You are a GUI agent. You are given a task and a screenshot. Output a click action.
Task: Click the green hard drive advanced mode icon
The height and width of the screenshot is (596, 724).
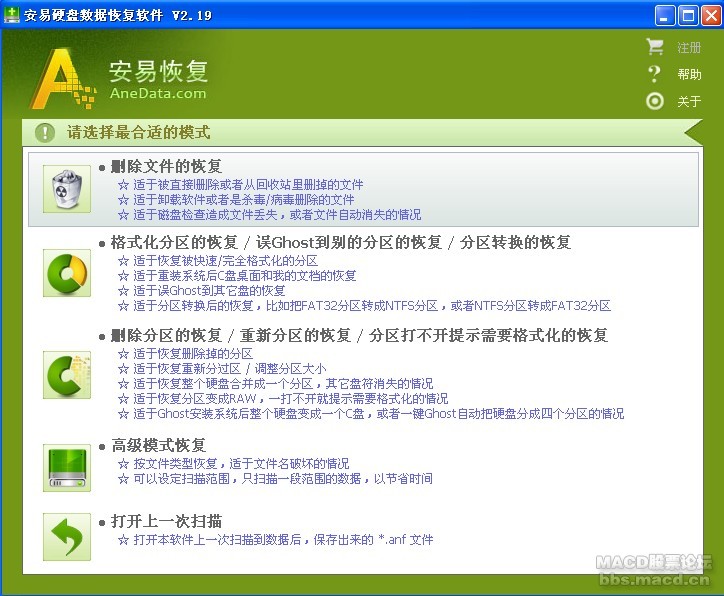pyautogui.click(x=67, y=468)
